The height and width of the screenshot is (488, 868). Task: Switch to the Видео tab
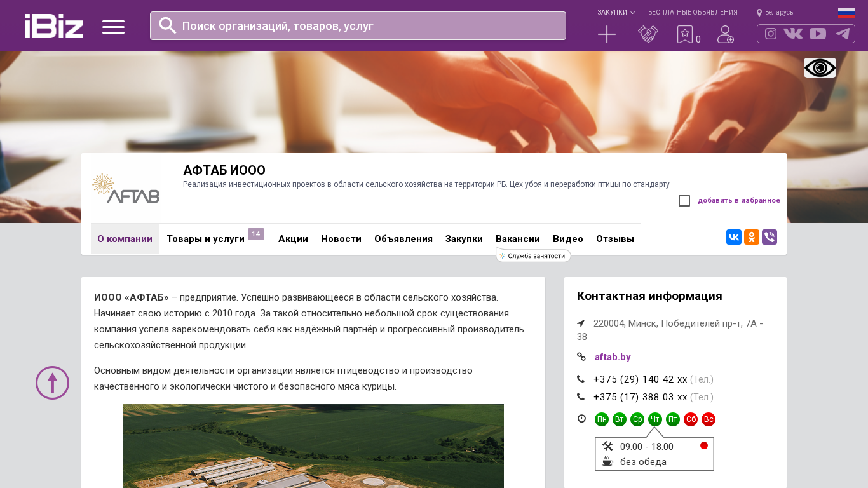pos(568,239)
